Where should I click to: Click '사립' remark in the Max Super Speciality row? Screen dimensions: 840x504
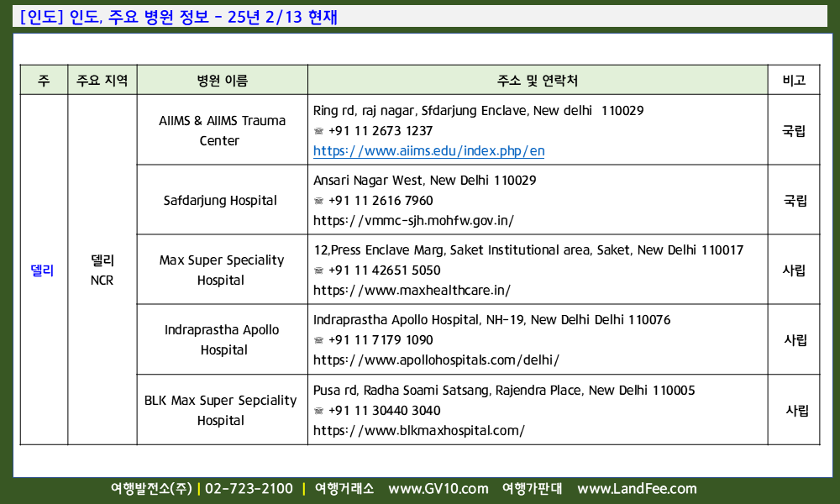pyautogui.click(x=794, y=270)
